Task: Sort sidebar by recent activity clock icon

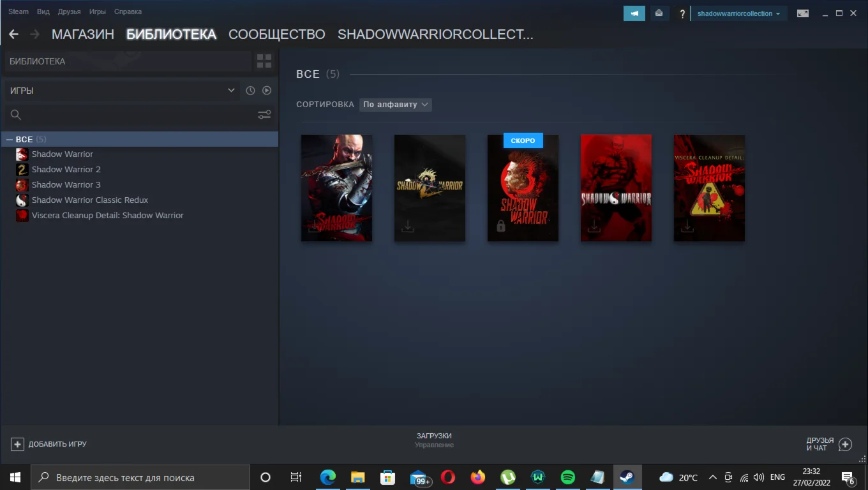Action: pos(250,91)
